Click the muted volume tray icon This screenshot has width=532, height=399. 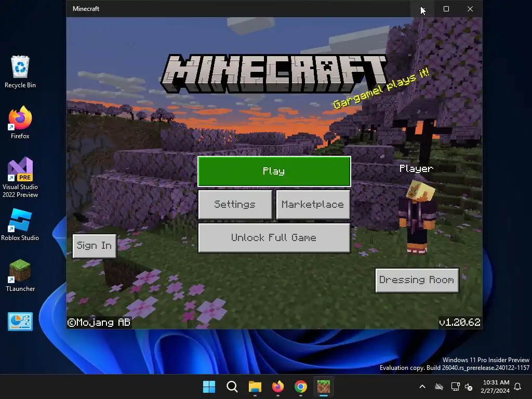tap(469, 387)
